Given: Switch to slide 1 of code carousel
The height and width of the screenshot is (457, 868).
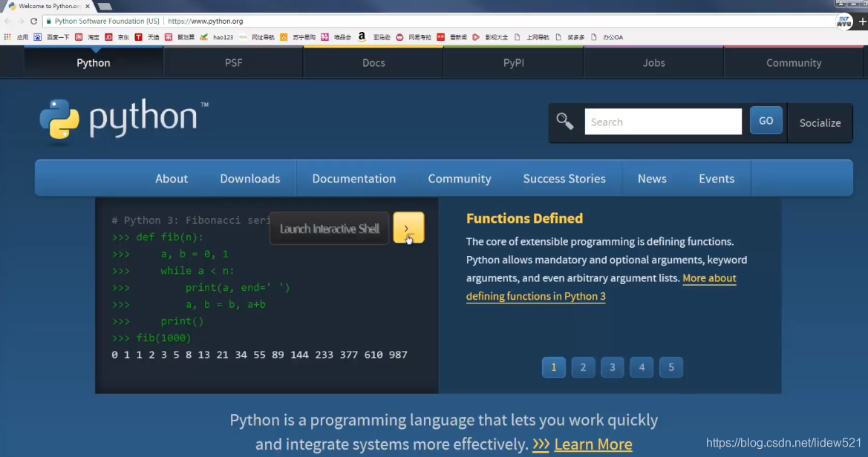Looking at the screenshot, I should point(554,367).
